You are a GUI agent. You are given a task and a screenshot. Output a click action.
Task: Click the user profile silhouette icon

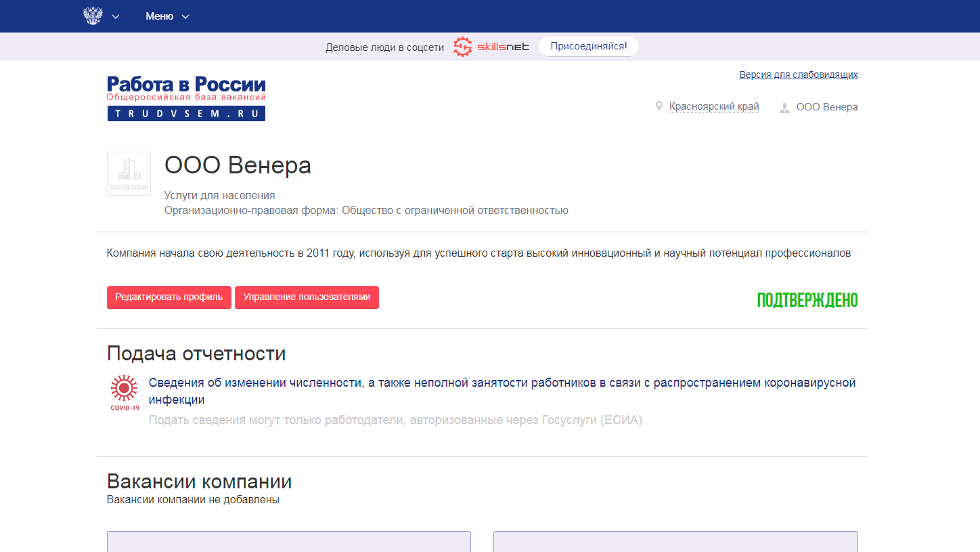point(785,107)
